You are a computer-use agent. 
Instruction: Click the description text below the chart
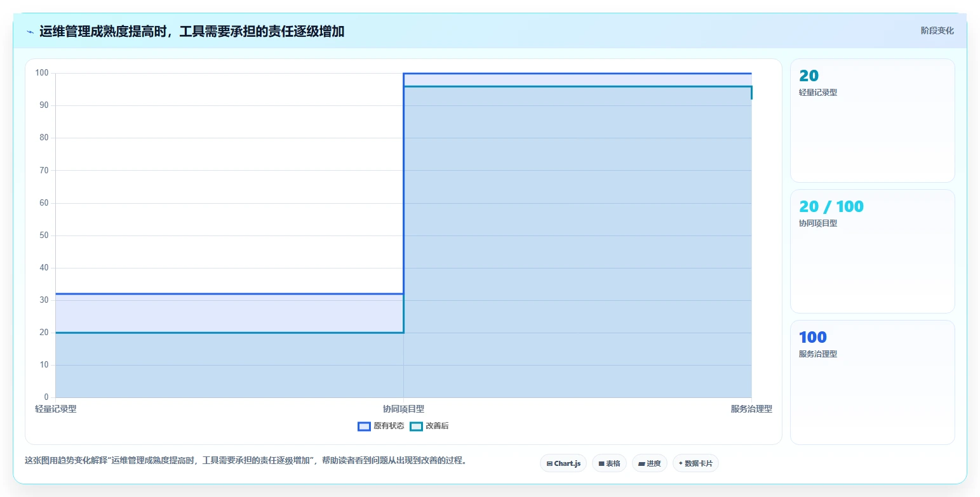tap(246, 460)
